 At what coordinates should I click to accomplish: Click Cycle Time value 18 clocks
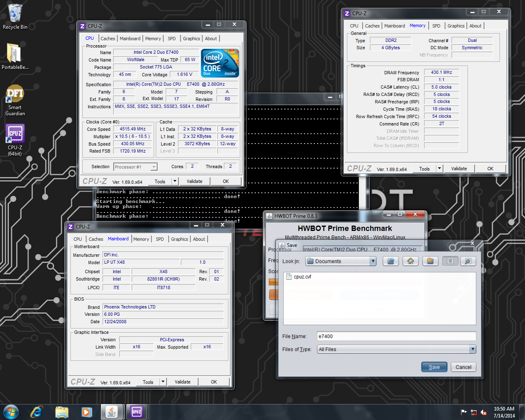[x=441, y=109]
